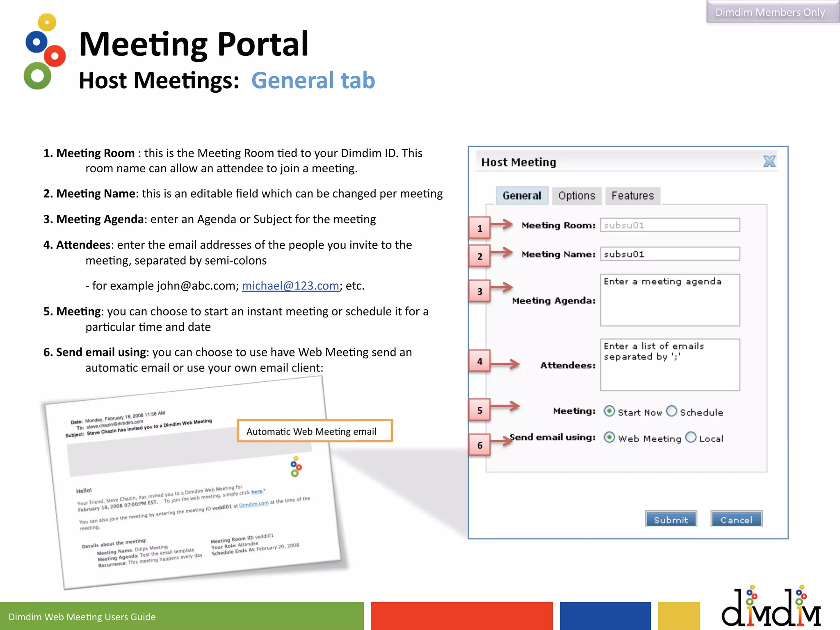Click the 'Meeting Portal' title
Viewport: 840px width, 630px height.
[194, 44]
